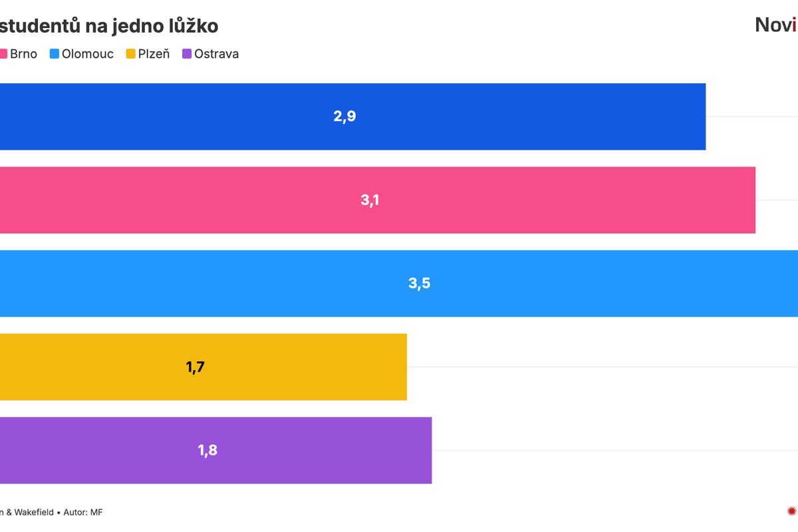Click the blue Olomouc legend swatch
This screenshot has width=798, height=532.
pos(55,54)
